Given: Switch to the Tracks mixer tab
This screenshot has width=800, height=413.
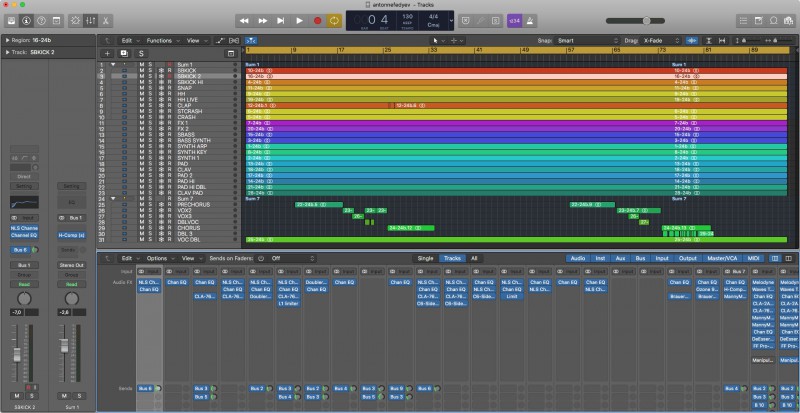Looking at the screenshot, I should coord(453,258).
